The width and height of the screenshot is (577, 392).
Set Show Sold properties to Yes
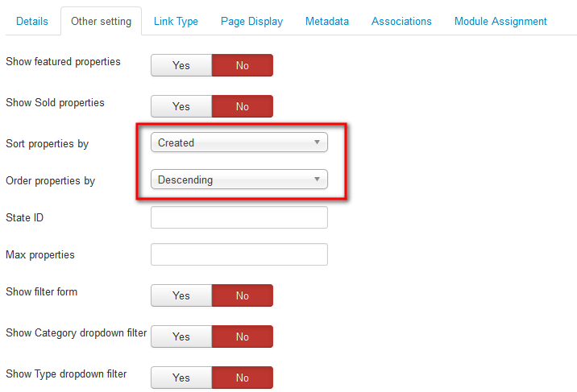pyautogui.click(x=181, y=106)
